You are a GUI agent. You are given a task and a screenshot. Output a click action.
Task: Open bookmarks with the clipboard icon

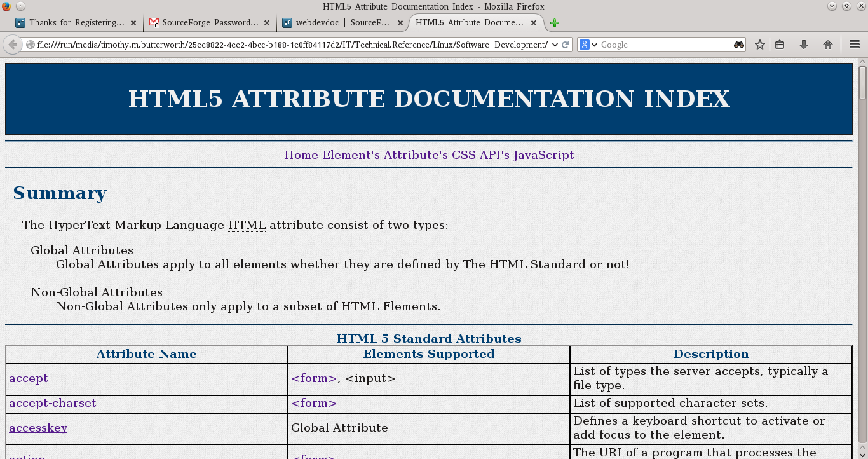click(780, 45)
